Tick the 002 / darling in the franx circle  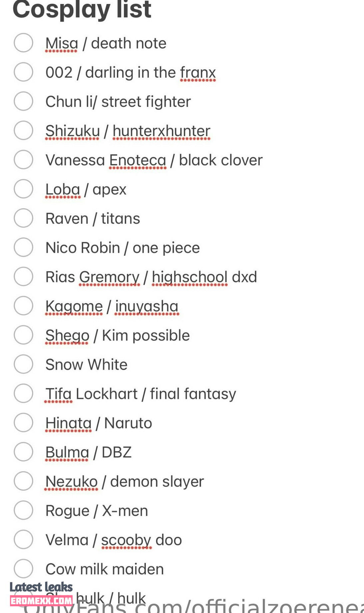coord(23,72)
